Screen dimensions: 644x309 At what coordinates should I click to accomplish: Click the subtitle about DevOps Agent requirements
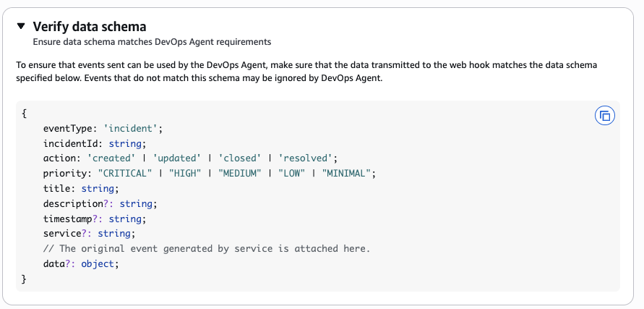[x=152, y=42]
